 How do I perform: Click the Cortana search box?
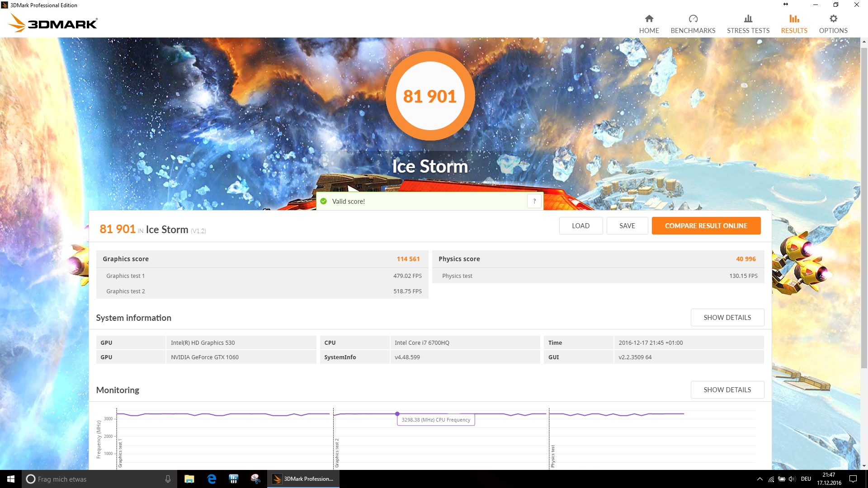tap(97, 479)
